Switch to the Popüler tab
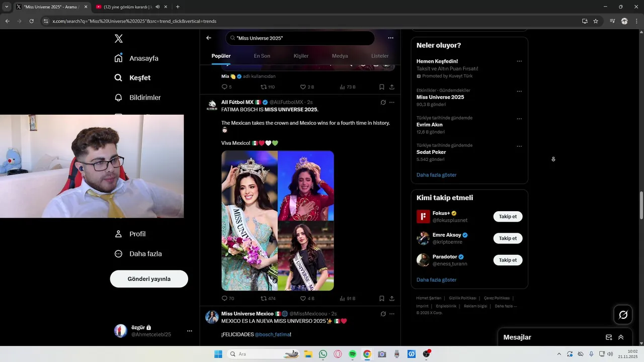 [x=221, y=56]
